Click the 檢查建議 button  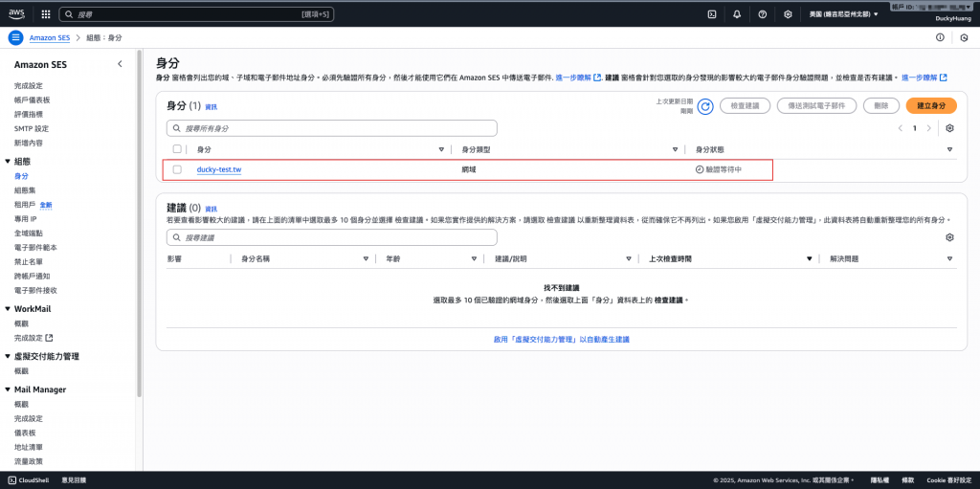[x=745, y=106]
